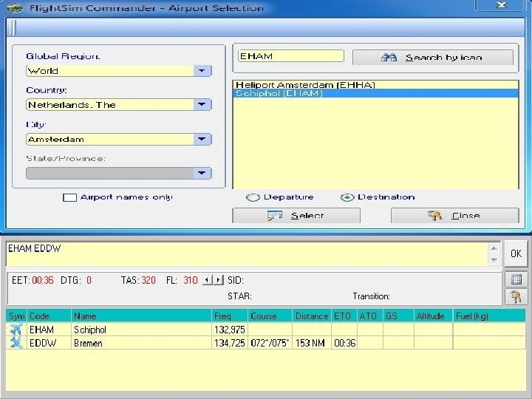The width and height of the screenshot is (532, 399).
Task: Click the Distance column header
Action: [x=312, y=316]
